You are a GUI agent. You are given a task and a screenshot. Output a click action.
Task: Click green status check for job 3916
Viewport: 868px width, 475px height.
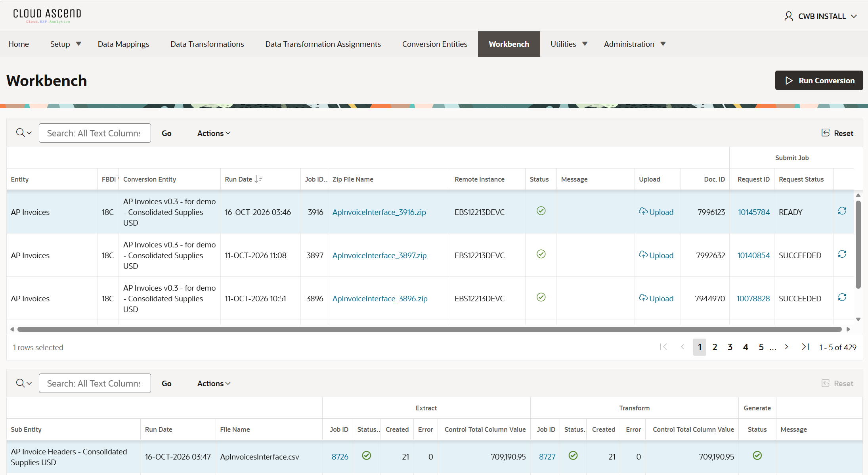tap(541, 211)
